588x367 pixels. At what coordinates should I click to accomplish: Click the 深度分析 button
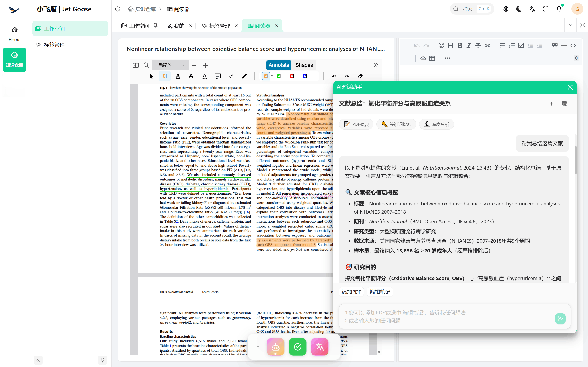[436, 124]
